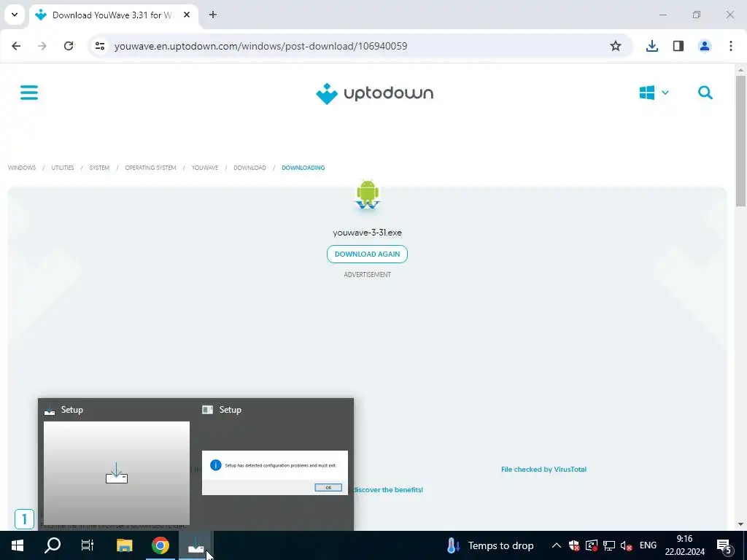The height and width of the screenshot is (560, 747).
Task: Click the SYSTEM breadcrumb link
Action: [x=99, y=168]
